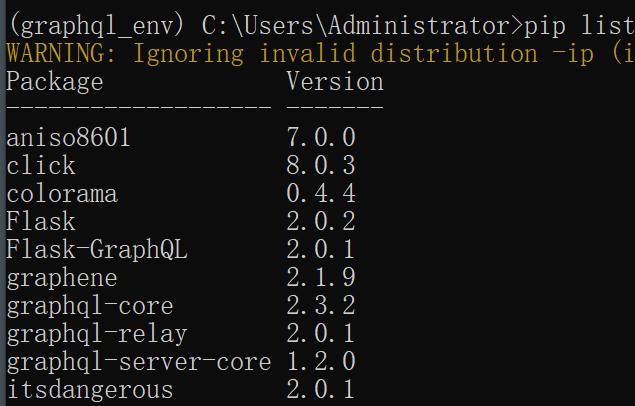Select the (graphql_env) environment prefix
This screenshot has height=406, width=635.
(95, 26)
